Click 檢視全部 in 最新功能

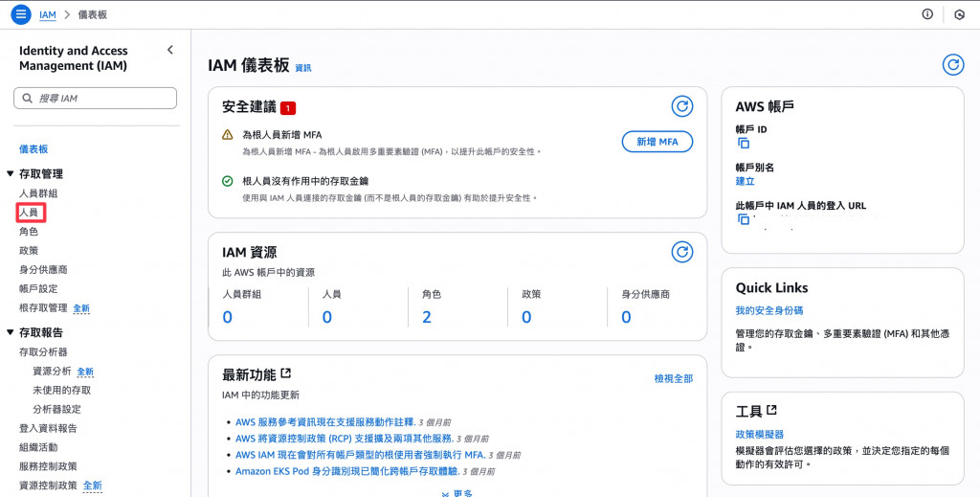674,379
